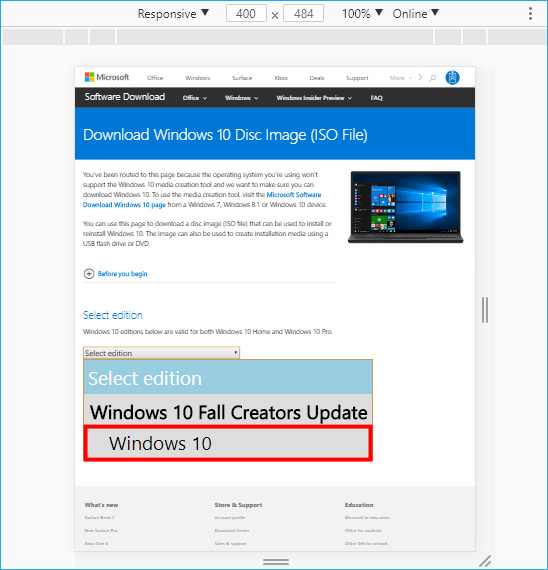Edit the viewport height field showing 484
The image size is (548, 570).
303,13
